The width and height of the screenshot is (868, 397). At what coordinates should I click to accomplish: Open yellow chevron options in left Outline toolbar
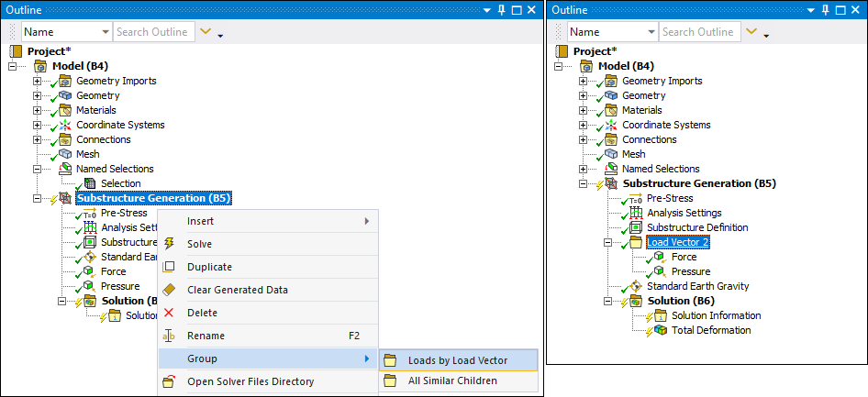coord(206,31)
